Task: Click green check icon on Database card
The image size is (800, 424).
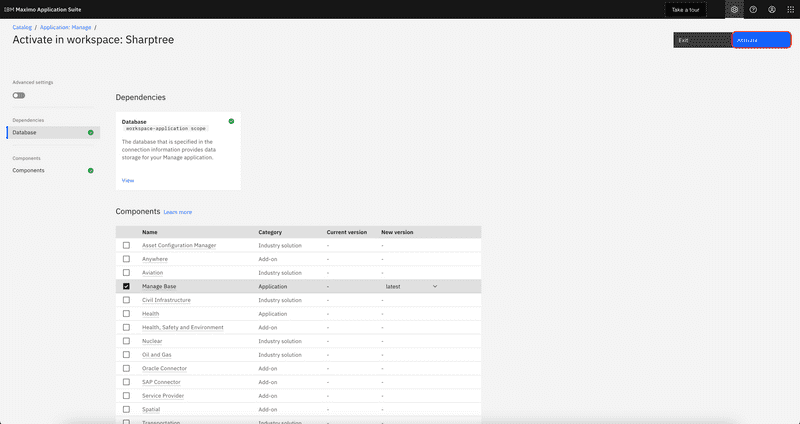Action: pos(231,121)
